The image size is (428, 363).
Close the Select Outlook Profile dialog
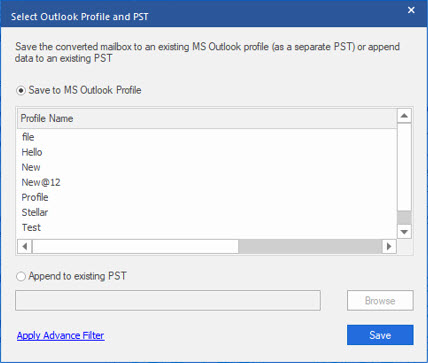(411, 10)
